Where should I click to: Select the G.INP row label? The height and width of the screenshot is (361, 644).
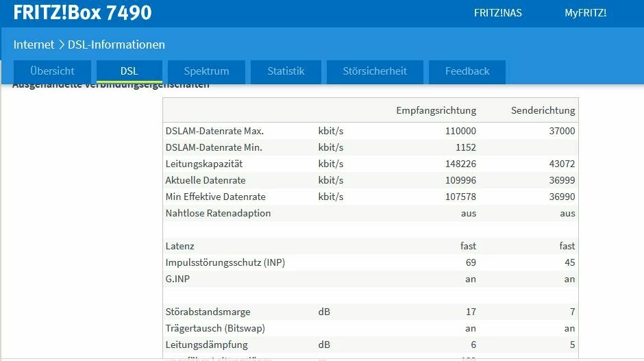click(177, 279)
